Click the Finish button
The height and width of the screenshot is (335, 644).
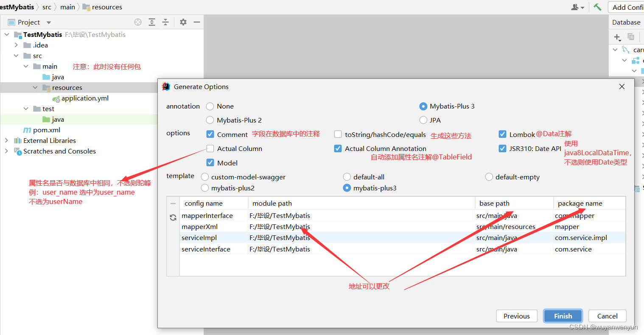pyautogui.click(x=563, y=316)
